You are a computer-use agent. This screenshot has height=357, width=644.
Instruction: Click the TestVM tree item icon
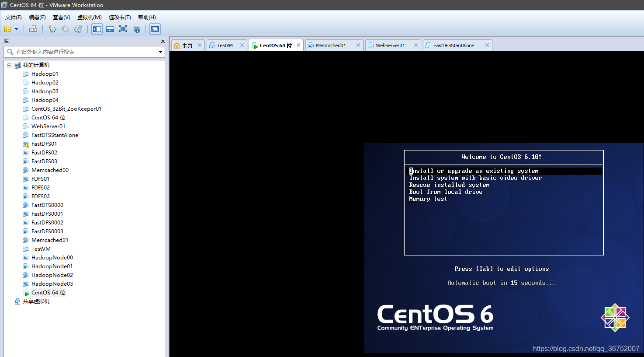coord(26,249)
